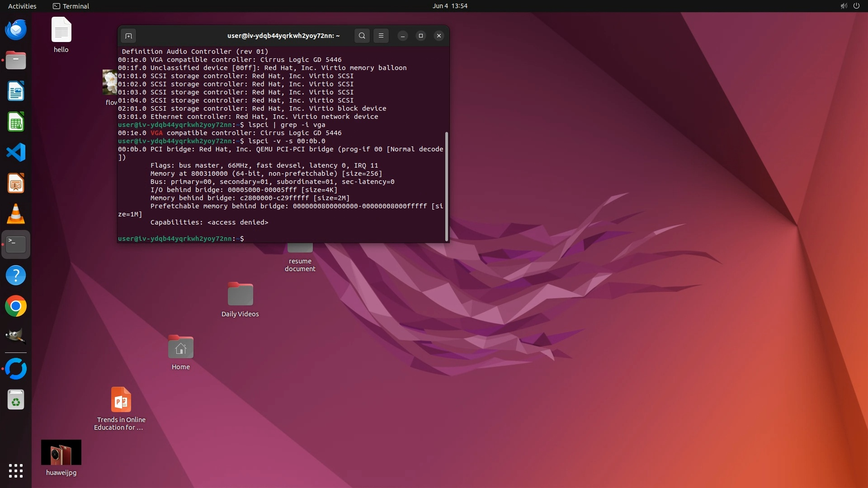This screenshot has width=868, height=488.
Task: Launch LibreOffice Writer from the dock
Action: click(16, 91)
